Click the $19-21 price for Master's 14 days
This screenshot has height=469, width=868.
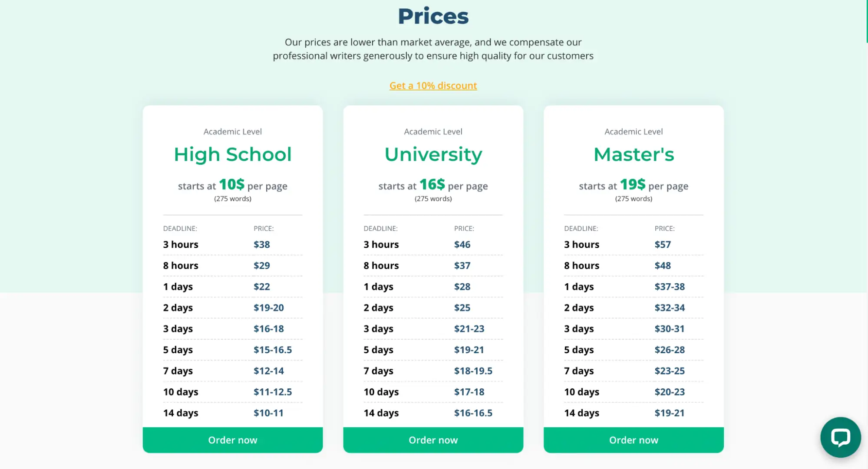pyautogui.click(x=669, y=413)
